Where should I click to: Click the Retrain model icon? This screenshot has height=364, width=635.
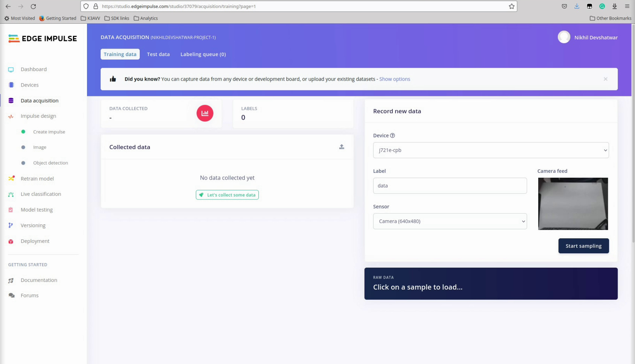pos(11,178)
